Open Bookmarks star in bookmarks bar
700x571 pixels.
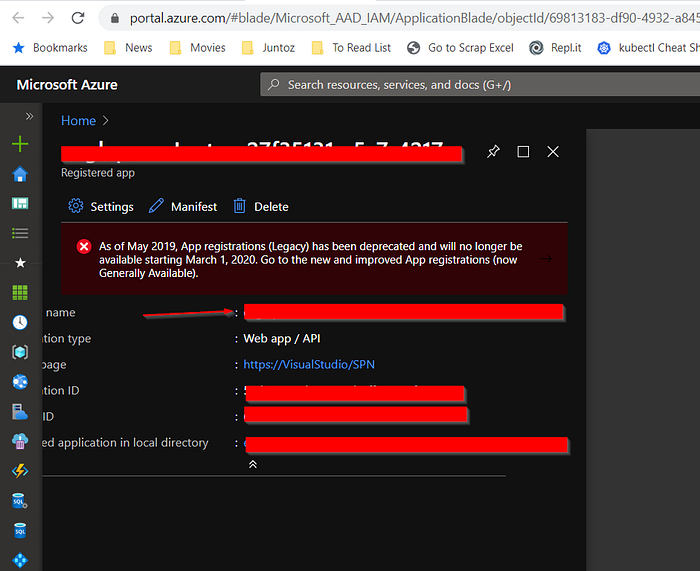[50, 48]
